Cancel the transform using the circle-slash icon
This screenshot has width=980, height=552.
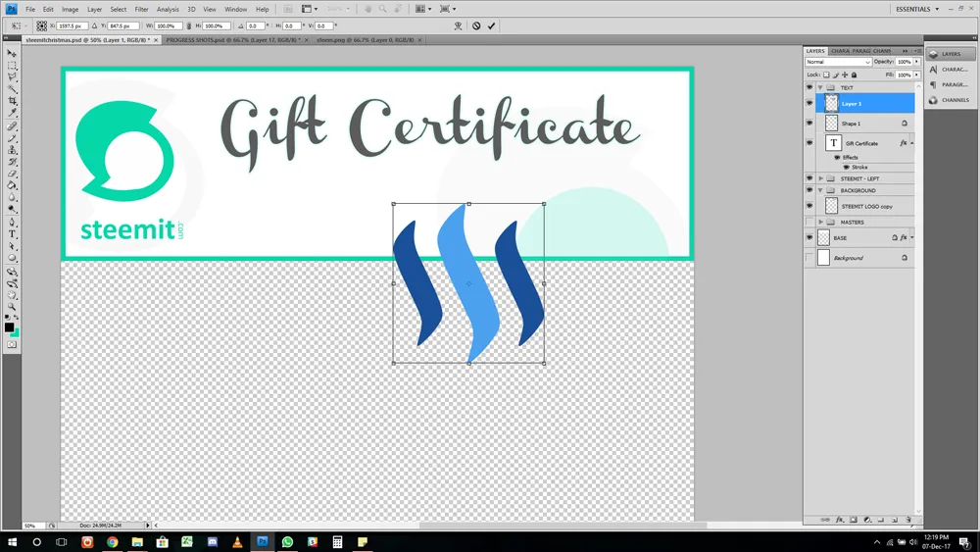click(476, 26)
